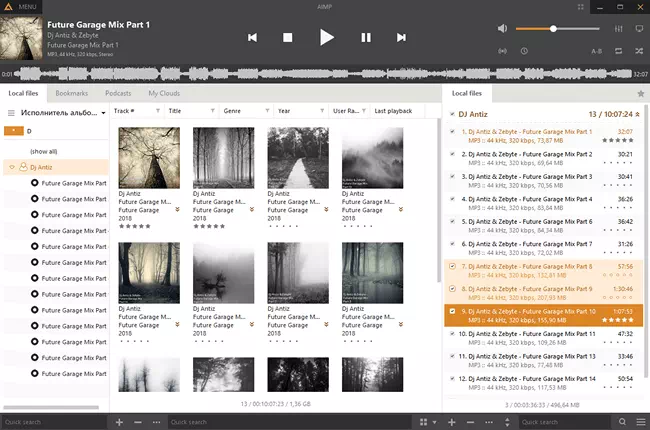Screen dimensions: 650x430
Task: Open the My Clouds tab
Action: coord(164,93)
